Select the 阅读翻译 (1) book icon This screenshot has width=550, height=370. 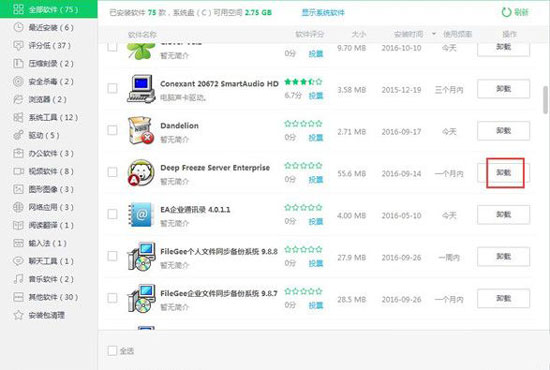pyautogui.click(x=18, y=225)
